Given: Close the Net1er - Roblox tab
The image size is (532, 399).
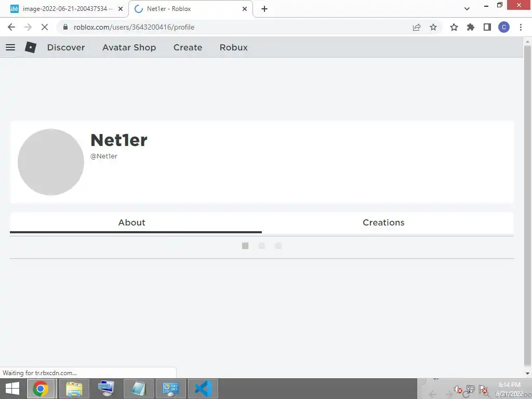Looking at the screenshot, I should 245,9.
